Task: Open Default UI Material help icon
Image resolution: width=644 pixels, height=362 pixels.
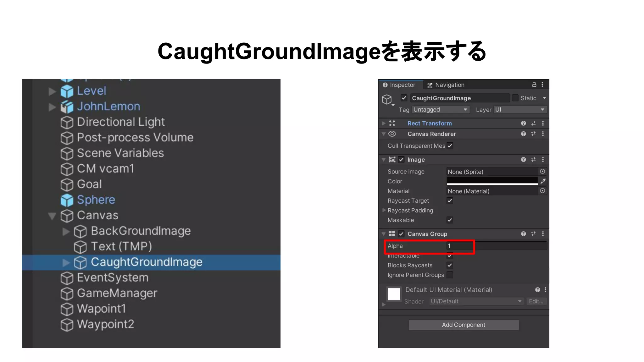Action: tap(538, 290)
